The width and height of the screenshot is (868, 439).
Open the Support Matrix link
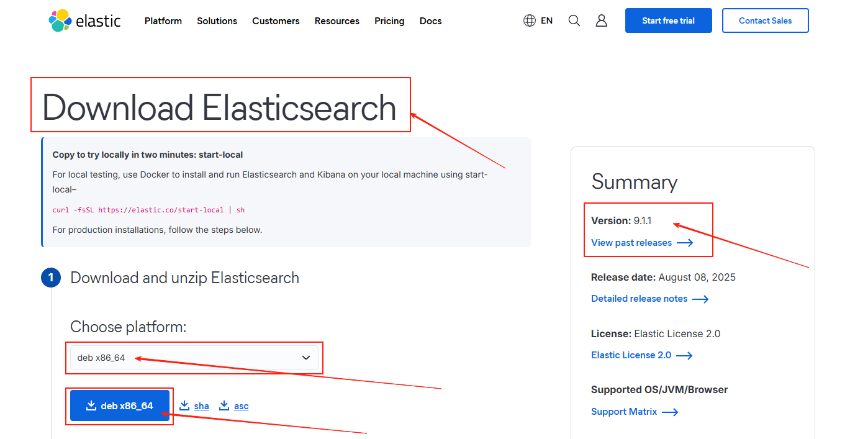click(635, 412)
